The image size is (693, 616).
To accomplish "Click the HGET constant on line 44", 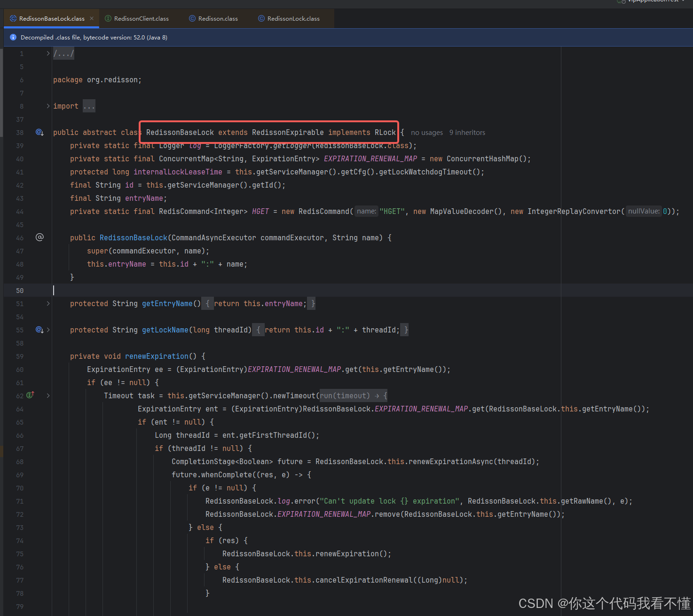I will 260,212.
